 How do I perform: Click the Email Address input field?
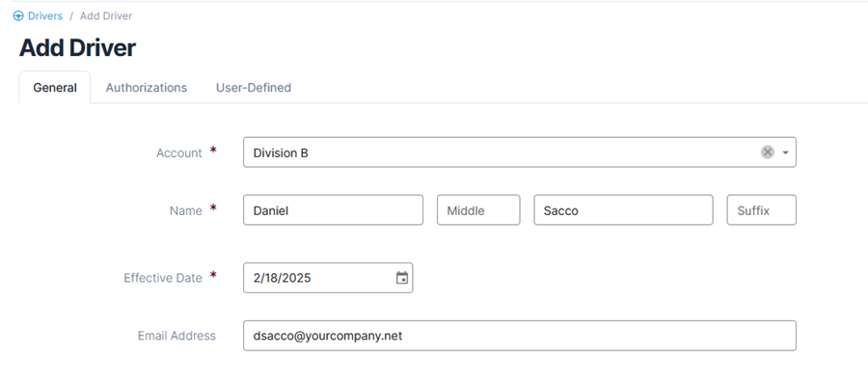coord(519,335)
